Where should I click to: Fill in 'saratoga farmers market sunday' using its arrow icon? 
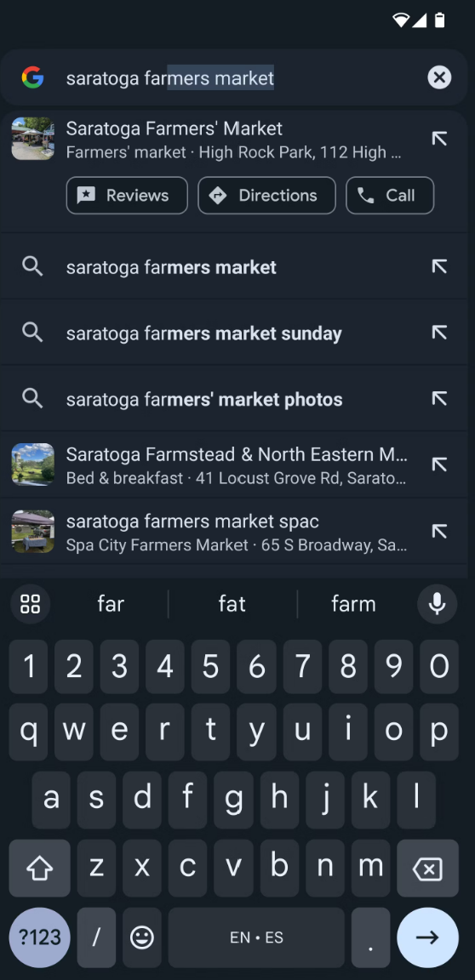click(439, 333)
